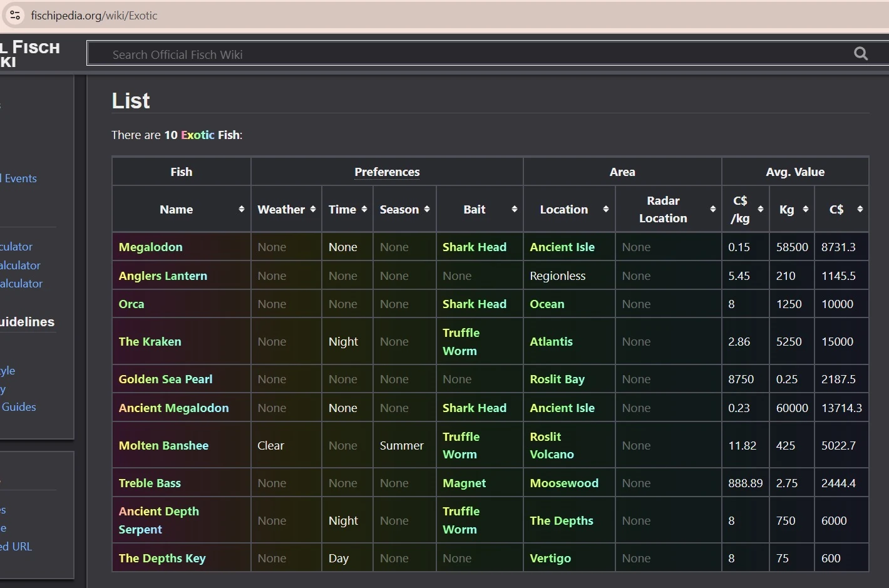Sort table by Name column arrows
889x588 pixels.
pos(241,209)
